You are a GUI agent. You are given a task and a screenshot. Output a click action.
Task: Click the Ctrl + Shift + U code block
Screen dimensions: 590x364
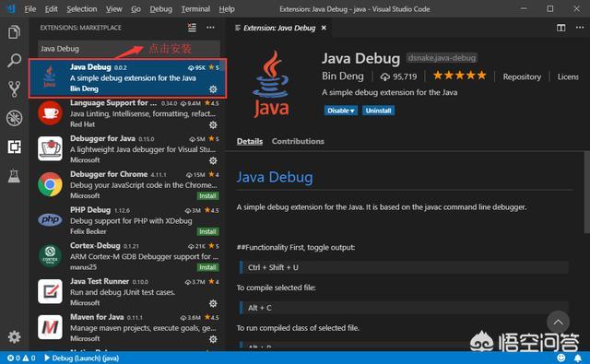[404, 267]
